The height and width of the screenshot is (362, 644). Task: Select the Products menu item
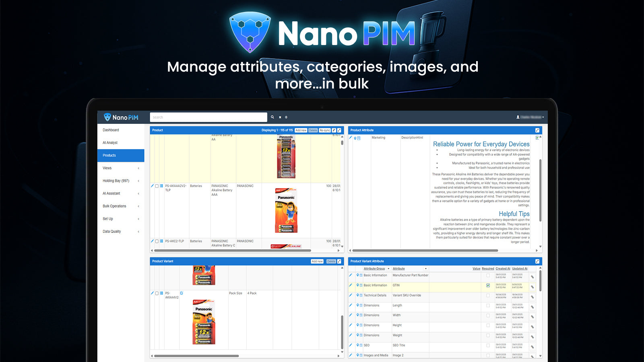tap(121, 155)
